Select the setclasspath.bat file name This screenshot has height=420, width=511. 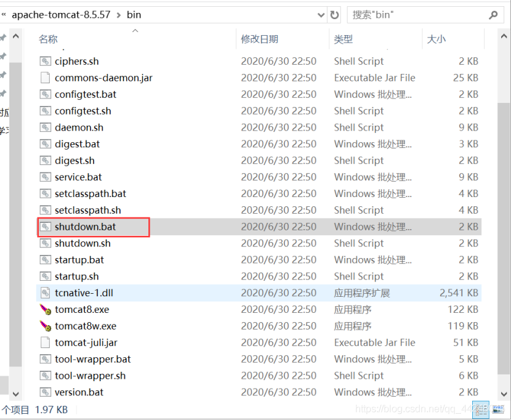(91, 194)
